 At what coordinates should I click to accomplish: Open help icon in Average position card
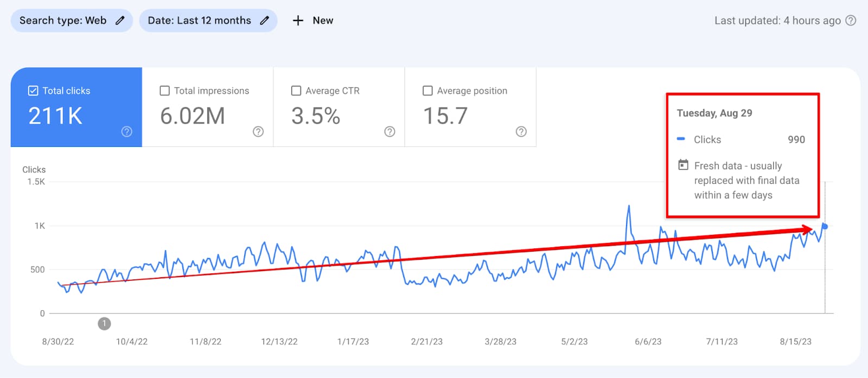coord(521,132)
